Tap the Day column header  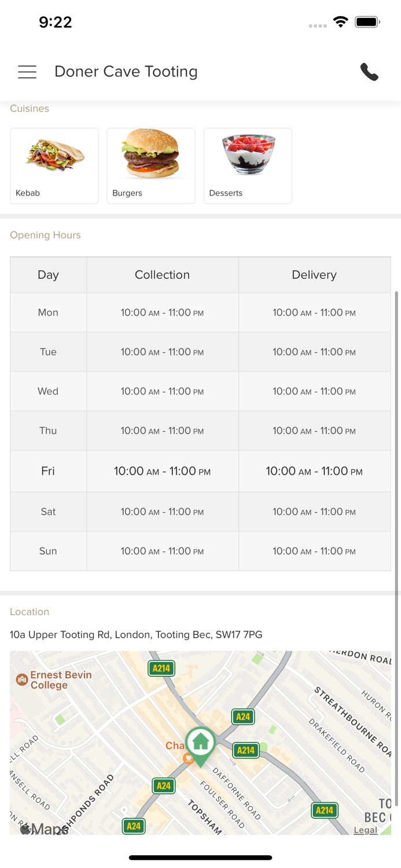coord(48,275)
